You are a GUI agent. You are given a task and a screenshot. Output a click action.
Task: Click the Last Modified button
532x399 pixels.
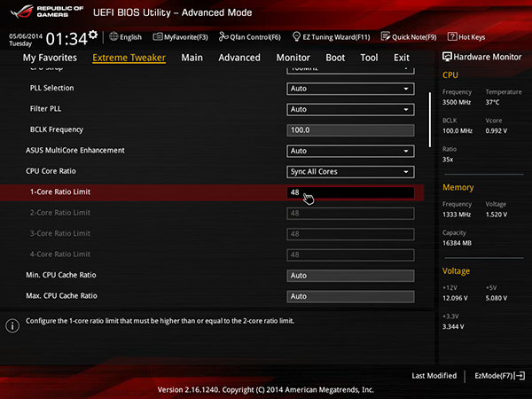tap(434, 376)
